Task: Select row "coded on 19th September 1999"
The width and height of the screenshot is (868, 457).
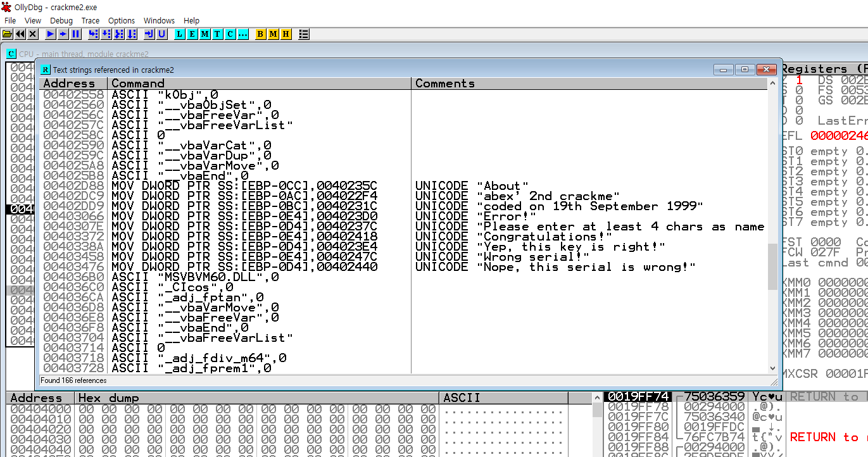Action: pyautogui.click(x=403, y=206)
